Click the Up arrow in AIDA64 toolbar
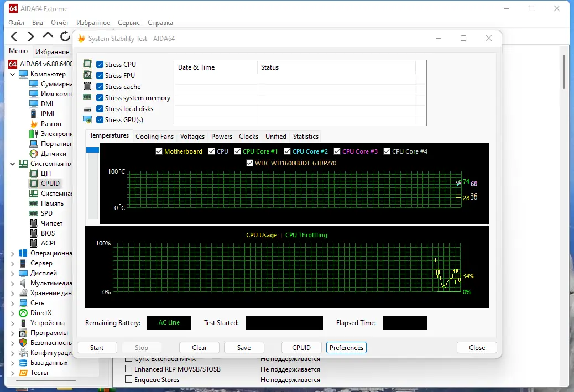 (48, 35)
